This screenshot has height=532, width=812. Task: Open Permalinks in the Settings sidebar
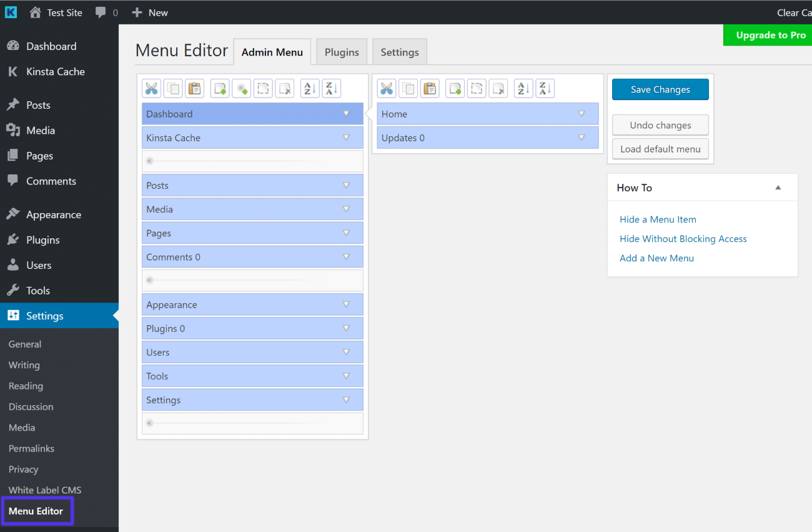(31, 448)
